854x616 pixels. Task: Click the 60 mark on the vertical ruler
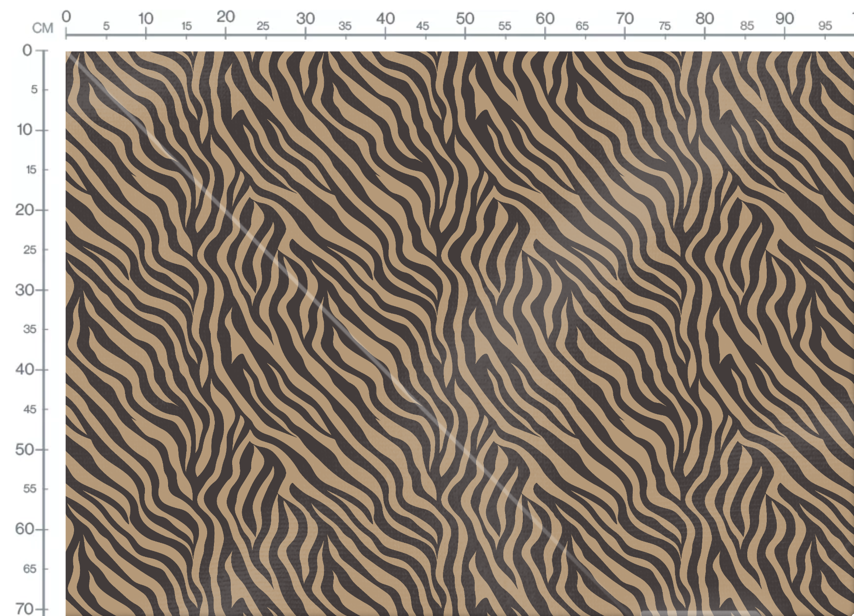(25, 529)
